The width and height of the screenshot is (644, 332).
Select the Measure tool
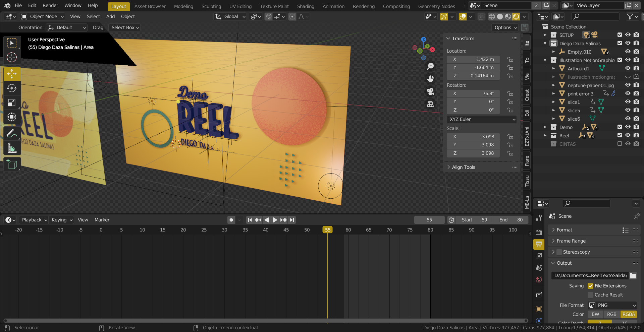tap(12, 148)
